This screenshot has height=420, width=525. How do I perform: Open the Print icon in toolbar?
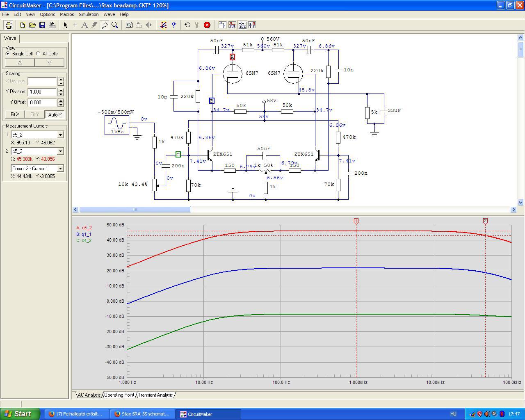click(x=52, y=25)
